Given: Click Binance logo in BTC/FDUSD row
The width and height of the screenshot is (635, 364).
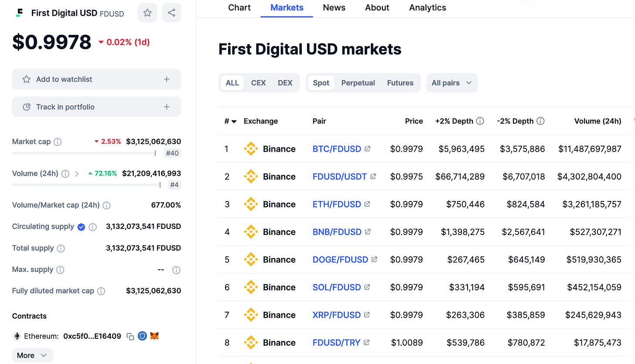Looking at the screenshot, I should (251, 149).
